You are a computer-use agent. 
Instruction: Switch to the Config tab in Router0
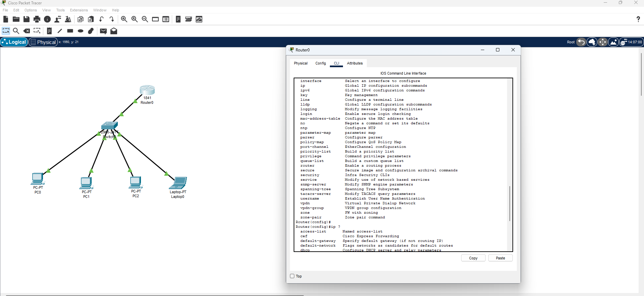click(x=320, y=63)
